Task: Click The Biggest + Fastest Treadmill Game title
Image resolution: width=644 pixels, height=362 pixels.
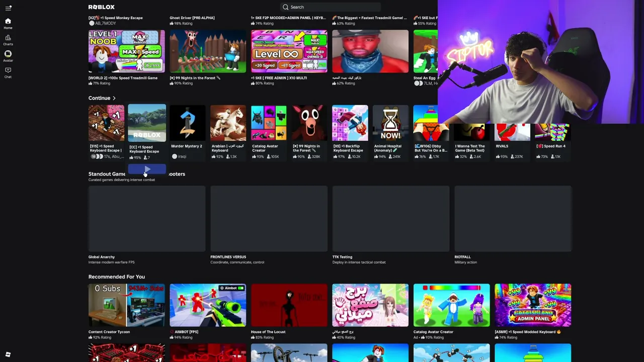Action: (x=369, y=18)
